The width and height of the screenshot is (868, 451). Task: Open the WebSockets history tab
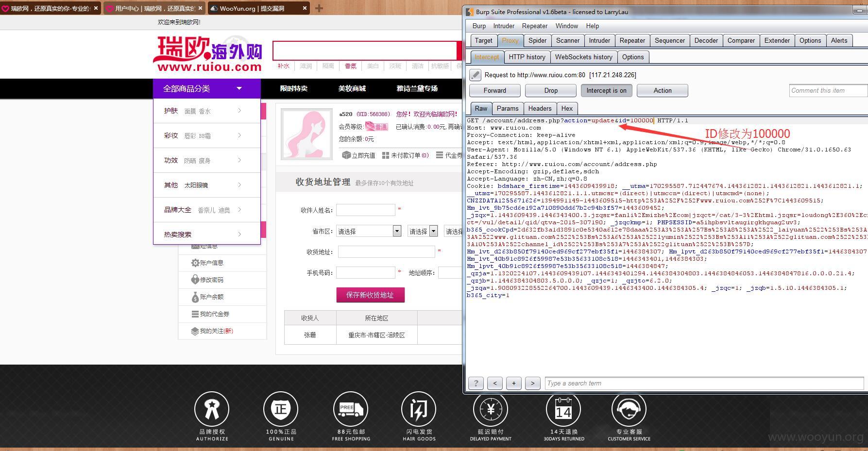point(583,57)
